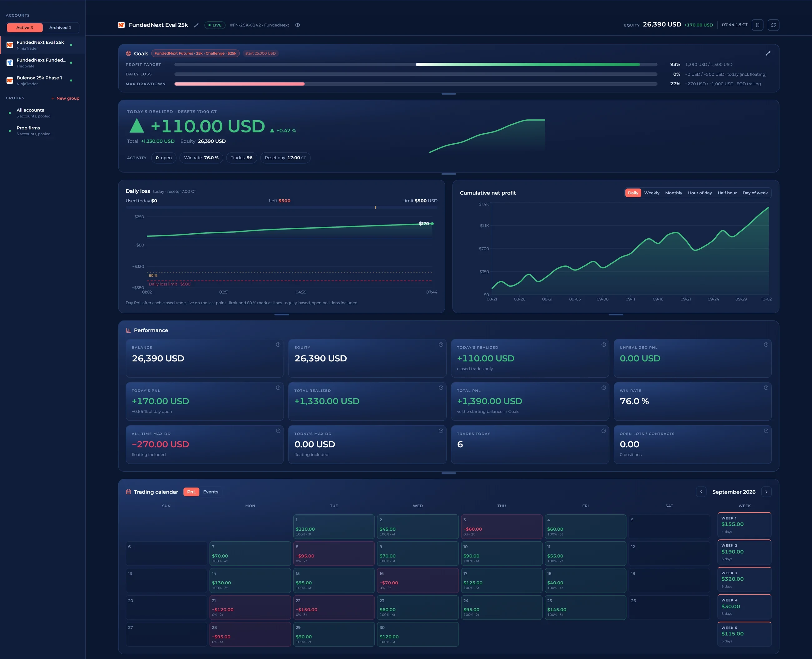This screenshot has height=659, width=812.
Task: Edit Goals using the pencil icon
Action: pyautogui.click(x=768, y=53)
